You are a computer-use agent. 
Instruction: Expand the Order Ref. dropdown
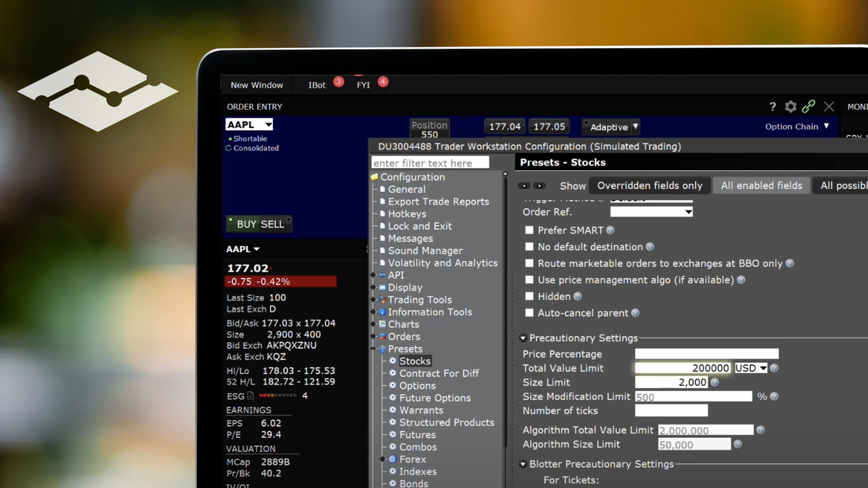click(688, 211)
